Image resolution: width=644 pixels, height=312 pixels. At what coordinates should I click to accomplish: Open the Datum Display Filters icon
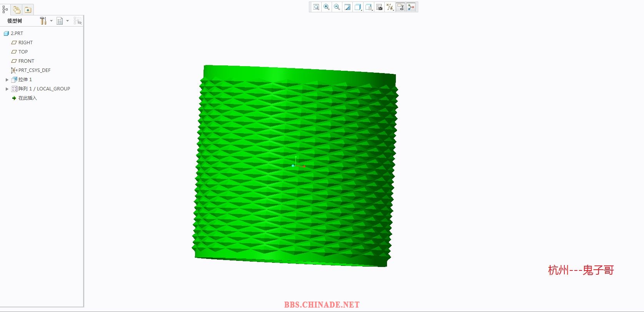tap(390, 7)
